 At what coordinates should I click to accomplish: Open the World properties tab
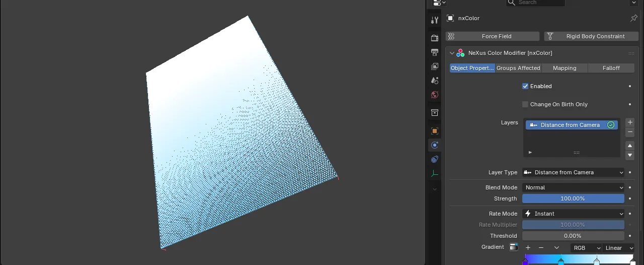coord(435,95)
